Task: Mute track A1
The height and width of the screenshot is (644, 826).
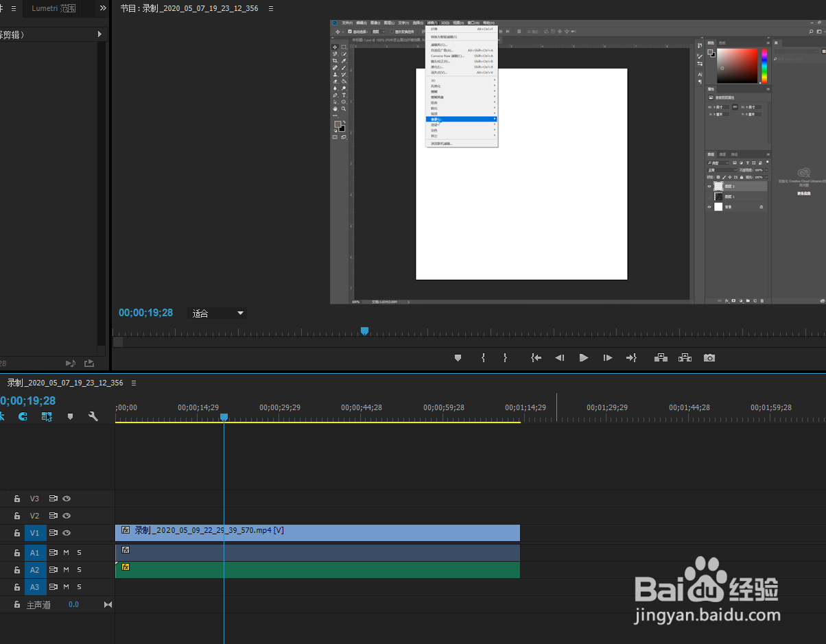Action: tap(67, 553)
